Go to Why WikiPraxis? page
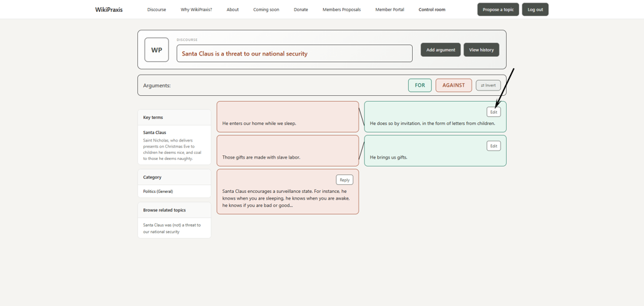This screenshot has height=306, width=644. click(196, 9)
